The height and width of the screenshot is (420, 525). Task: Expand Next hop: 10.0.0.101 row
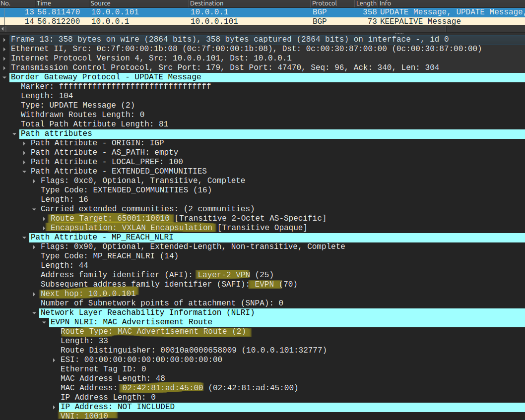coord(34,294)
